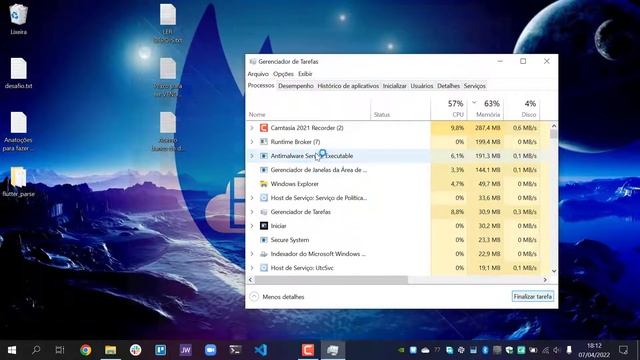Open Slack from the taskbar
This screenshot has height=360, width=640.
[136, 350]
